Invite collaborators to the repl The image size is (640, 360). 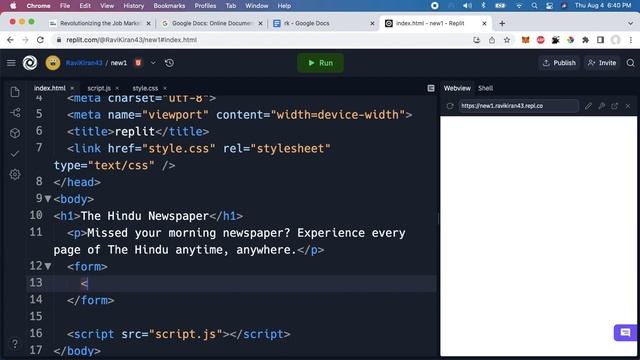point(602,63)
